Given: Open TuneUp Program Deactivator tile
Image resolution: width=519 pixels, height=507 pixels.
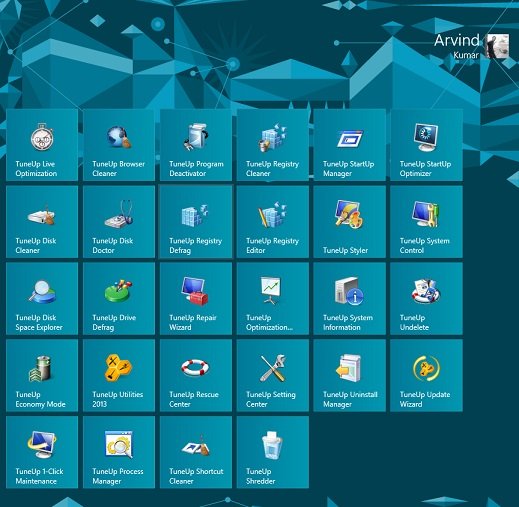Looking at the screenshot, I should (x=196, y=145).
